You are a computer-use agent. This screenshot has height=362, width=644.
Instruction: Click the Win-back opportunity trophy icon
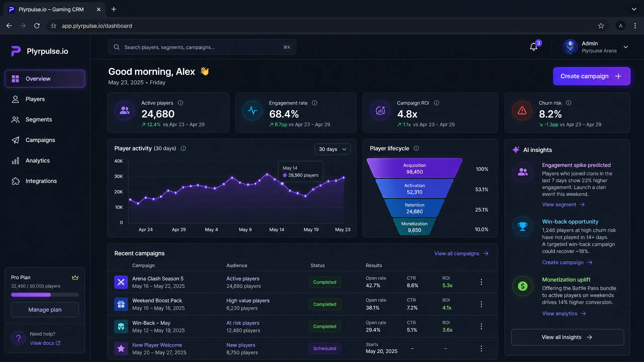click(x=522, y=227)
